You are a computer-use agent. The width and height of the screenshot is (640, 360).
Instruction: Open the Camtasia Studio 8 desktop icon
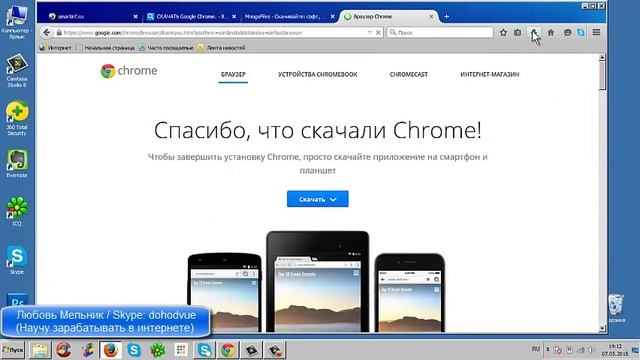(17, 70)
